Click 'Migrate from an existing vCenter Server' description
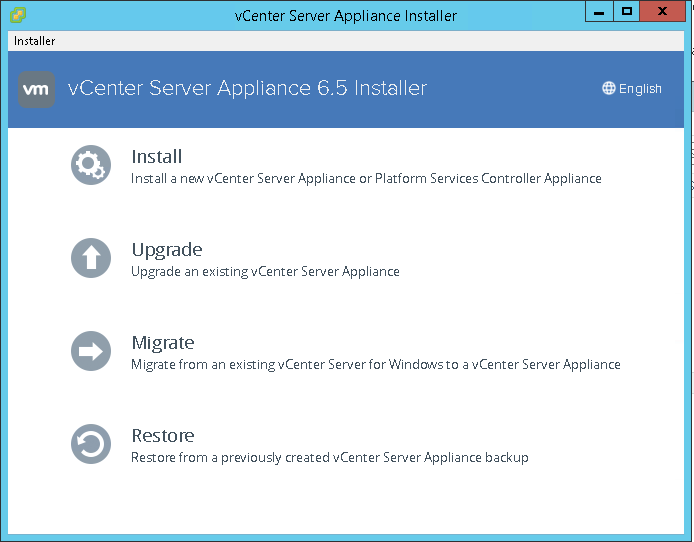 [375, 365]
